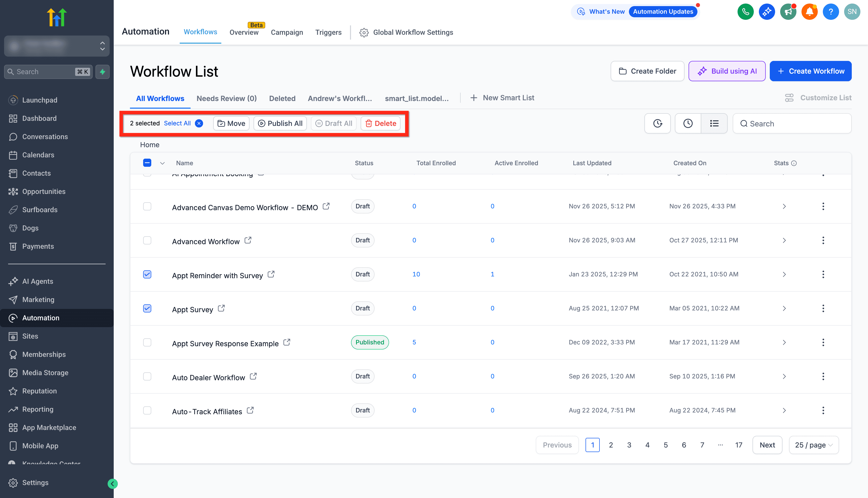Switch to the Triggers tab

(328, 32)
